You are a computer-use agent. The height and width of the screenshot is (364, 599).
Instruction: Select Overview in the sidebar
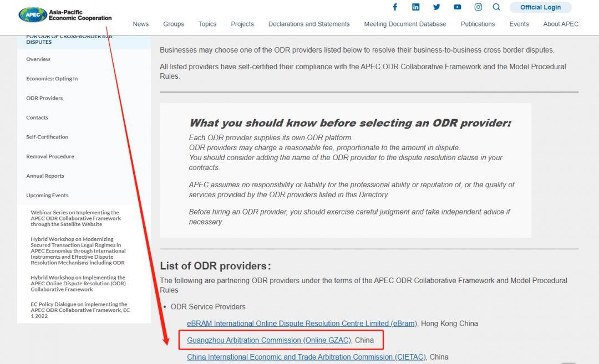38,59
